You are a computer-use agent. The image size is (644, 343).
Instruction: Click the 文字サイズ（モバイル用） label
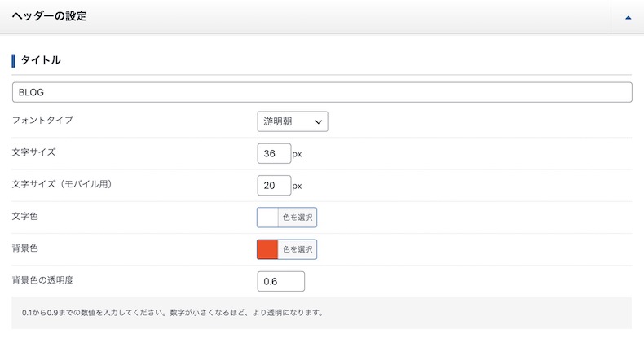click(x=62, y=184)
